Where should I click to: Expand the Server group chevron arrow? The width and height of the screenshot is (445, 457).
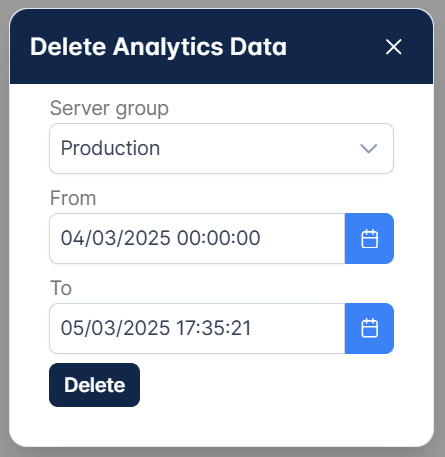pyautogui.click(x=369, y=148)
